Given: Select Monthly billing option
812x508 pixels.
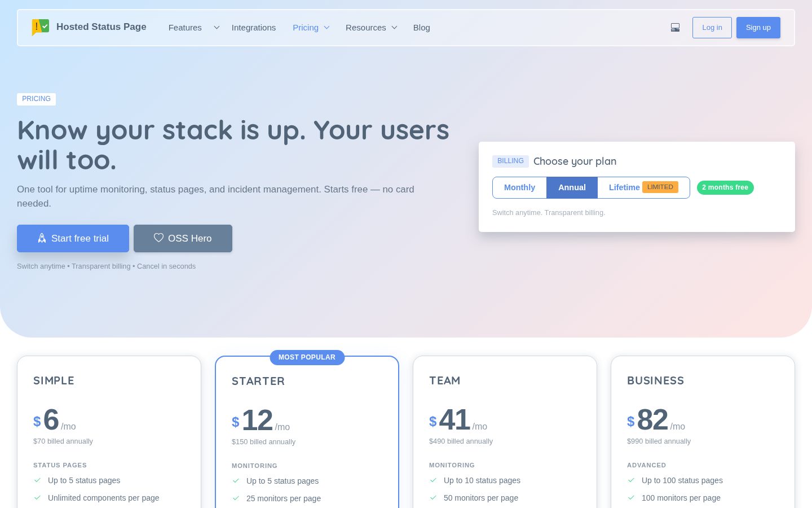Looking at the screenshot, I should click(x=519, y=187).
